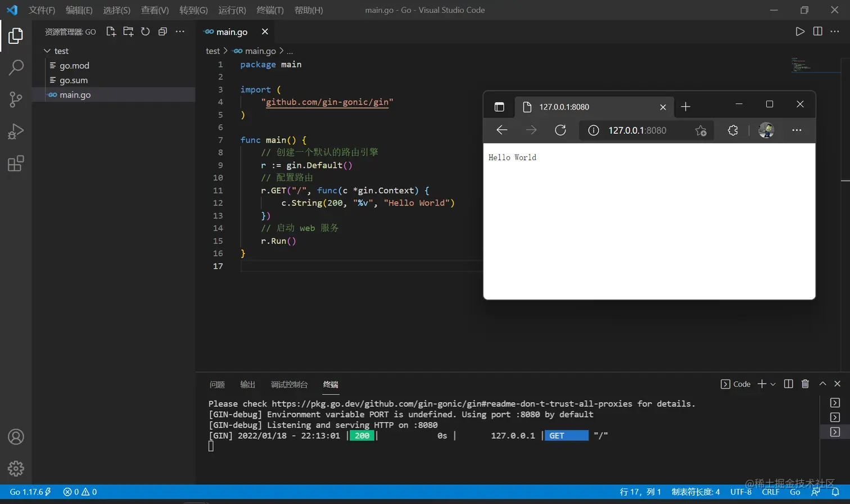Split the editor to the right

817,31
